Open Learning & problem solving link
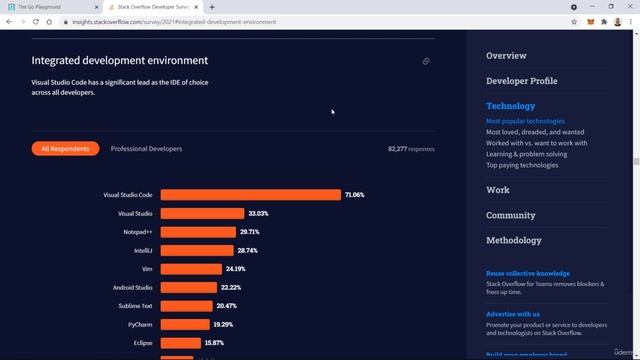This screenshot has width=640, height=360. (x=527, y=154)
